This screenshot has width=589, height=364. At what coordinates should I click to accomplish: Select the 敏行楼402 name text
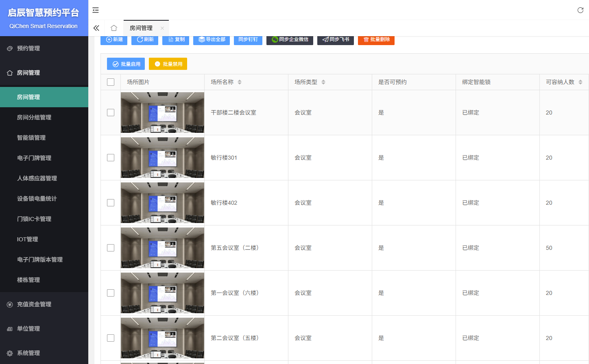point(224,203)
